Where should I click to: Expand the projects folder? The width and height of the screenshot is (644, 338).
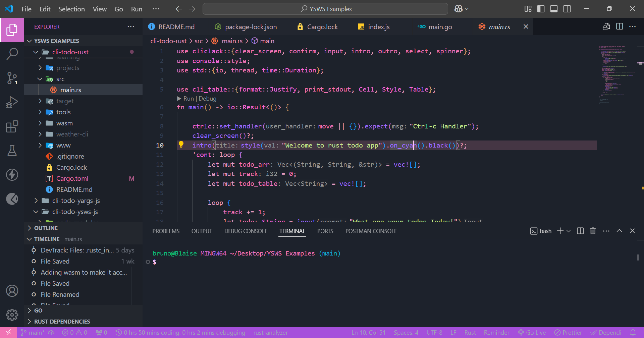pos(84,68)
